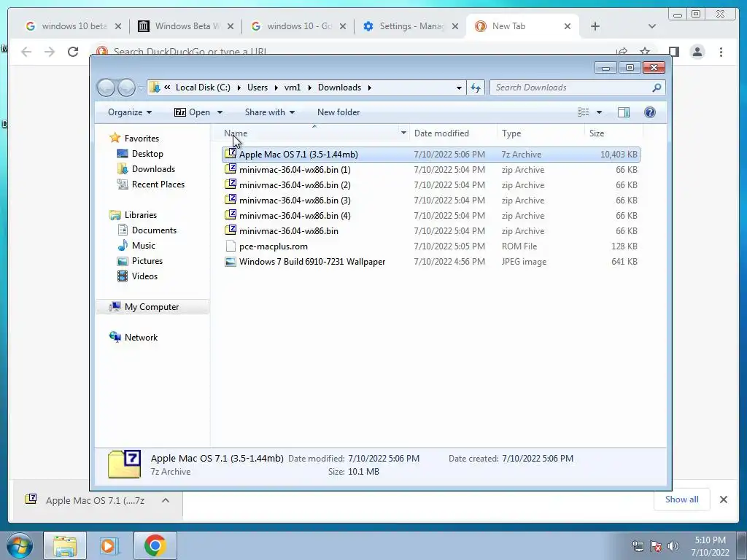Switch to the Settings - Manage tab
The image size is (747, 560).
point(410,26)
